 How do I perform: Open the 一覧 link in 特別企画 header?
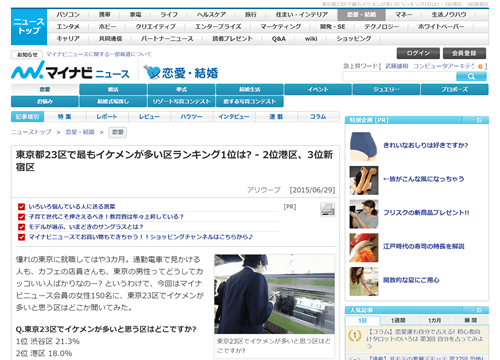coord(476,120)
